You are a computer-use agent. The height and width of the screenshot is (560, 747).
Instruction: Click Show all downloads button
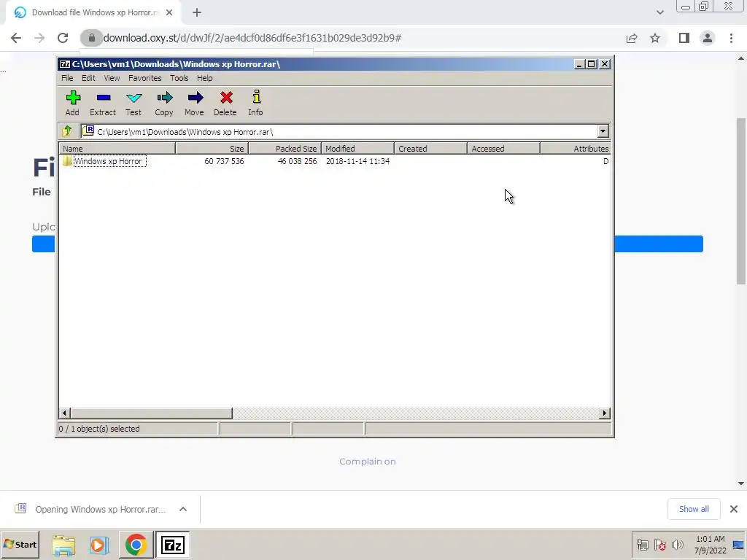(x=694, y=509)
